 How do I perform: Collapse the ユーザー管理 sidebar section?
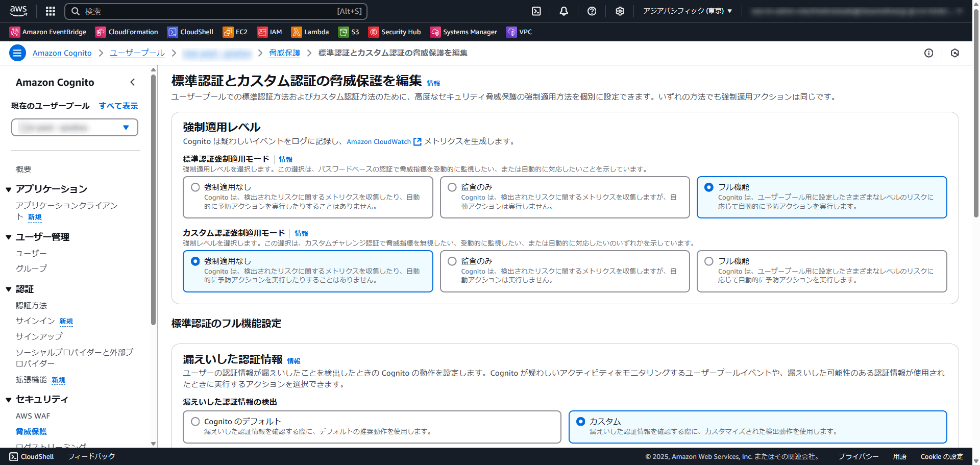pyautogui.click(x=9, y=237)
